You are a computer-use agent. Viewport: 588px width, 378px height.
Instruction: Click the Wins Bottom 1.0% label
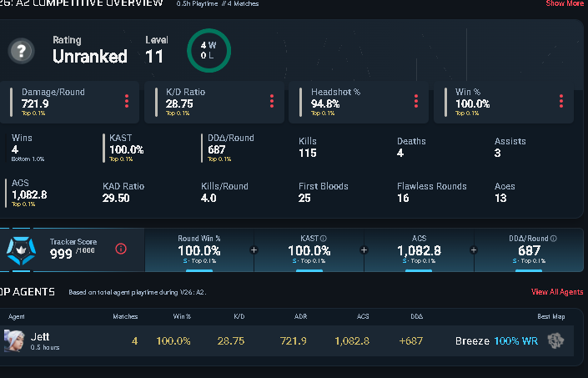pyautogui.click(x=28, y=159)
